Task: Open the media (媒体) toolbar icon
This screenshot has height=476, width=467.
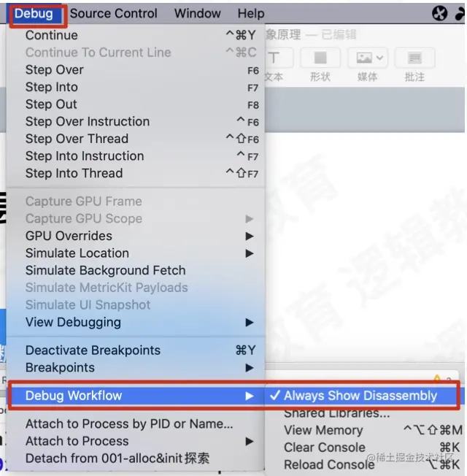Action: point(368,58)
